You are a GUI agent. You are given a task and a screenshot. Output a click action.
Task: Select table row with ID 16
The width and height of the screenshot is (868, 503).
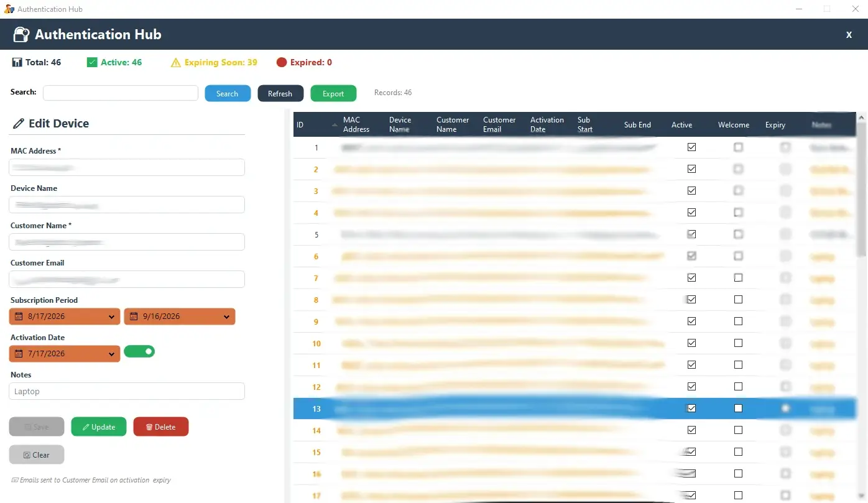[575, 474]
